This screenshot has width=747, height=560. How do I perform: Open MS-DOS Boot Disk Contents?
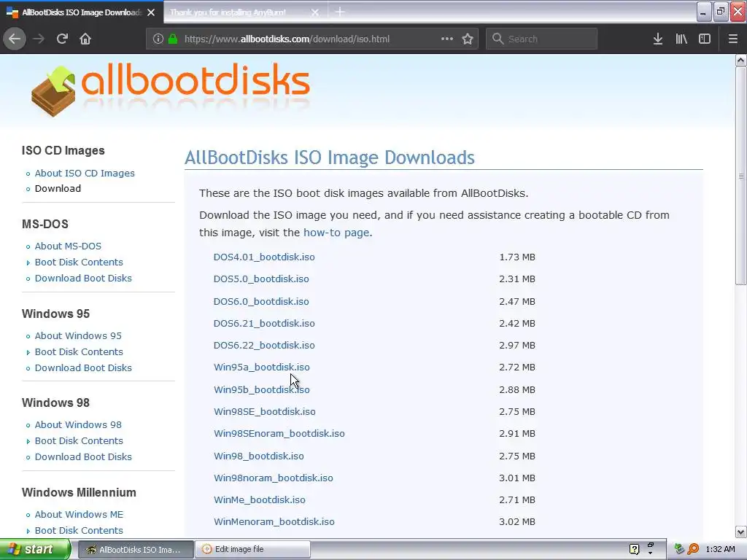click(x=79, y=262)
